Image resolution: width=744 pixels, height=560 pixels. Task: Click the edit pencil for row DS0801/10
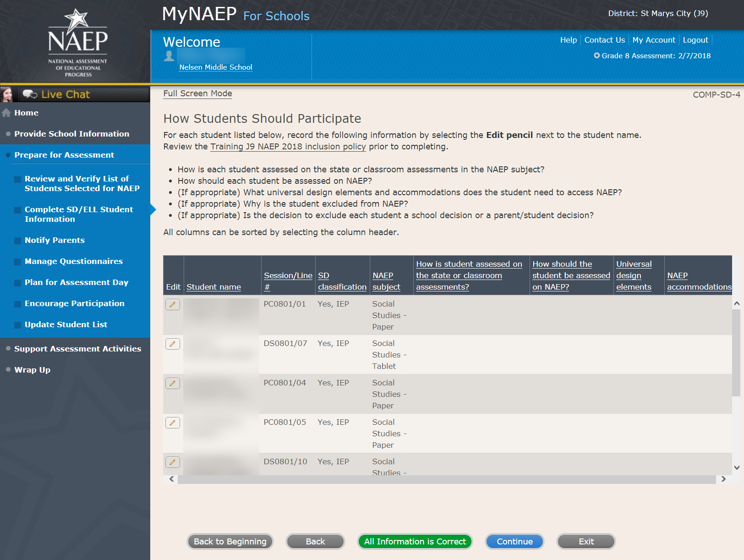tap(173, 462)
